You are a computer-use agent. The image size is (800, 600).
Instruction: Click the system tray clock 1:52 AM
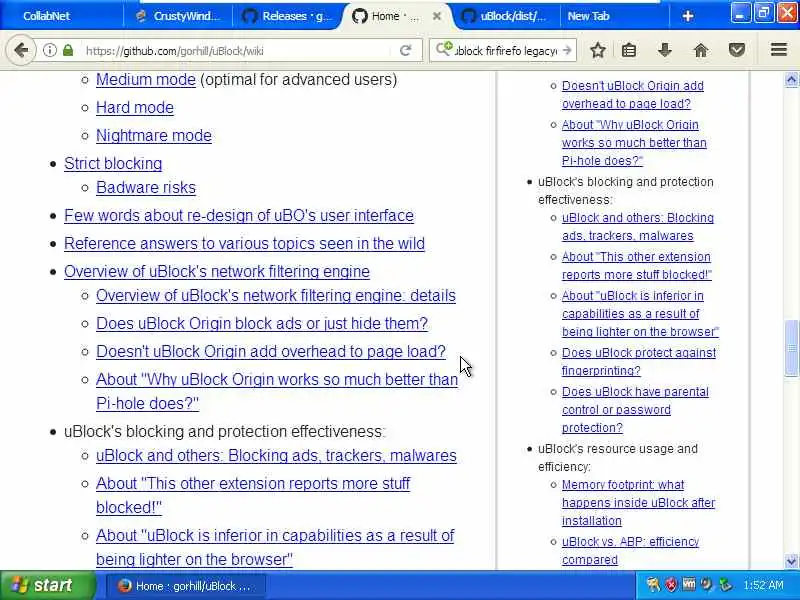(x=763, y=585)
